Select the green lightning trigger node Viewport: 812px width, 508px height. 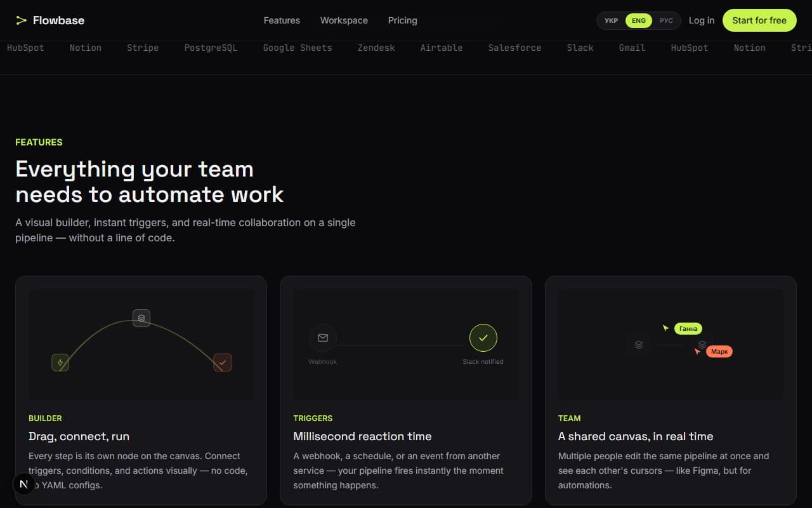60,363
